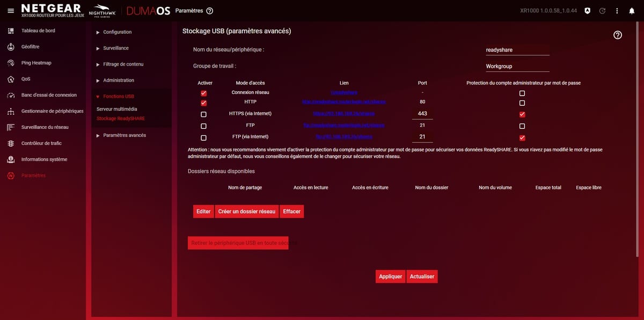Uncheck password protection for HTTPS (via Internet)
Viewport: 644px width, 320px height.
522,114
